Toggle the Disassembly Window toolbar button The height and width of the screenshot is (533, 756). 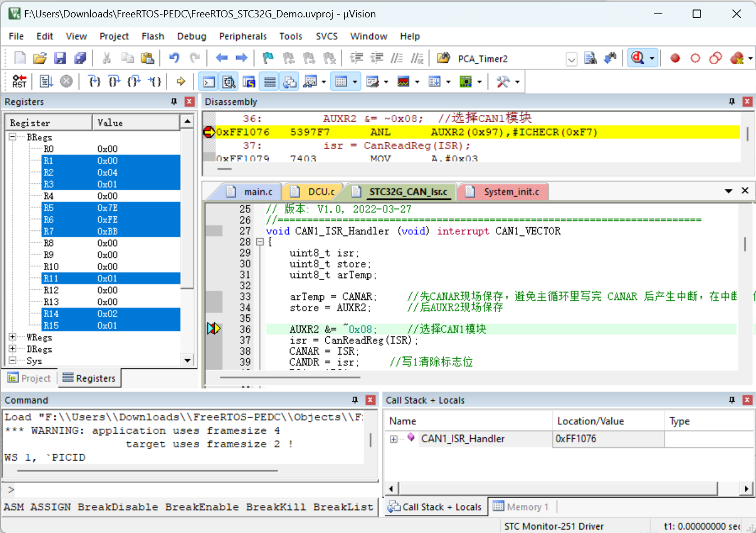tap(229, 82)
